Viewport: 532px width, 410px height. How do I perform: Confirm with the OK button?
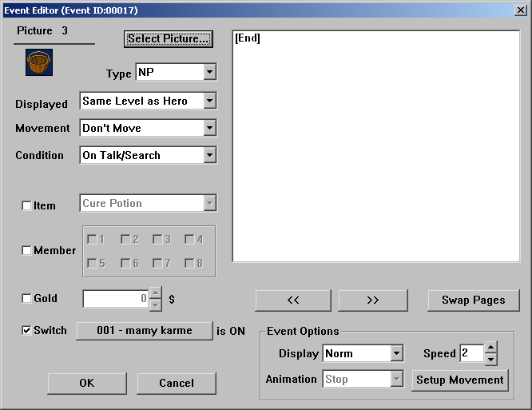pyautogui.click(x=87, y=383)
